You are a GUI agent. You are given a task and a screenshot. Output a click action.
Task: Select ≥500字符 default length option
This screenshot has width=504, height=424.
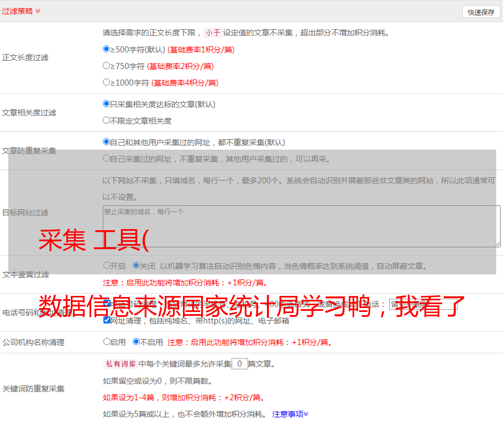tap(107, 49)
